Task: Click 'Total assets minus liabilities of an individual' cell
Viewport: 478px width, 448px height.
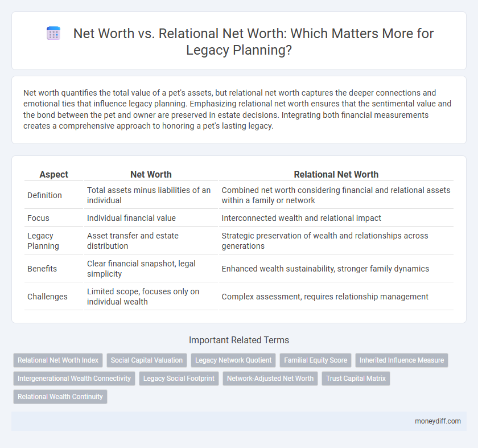Action: click(151, 195)
